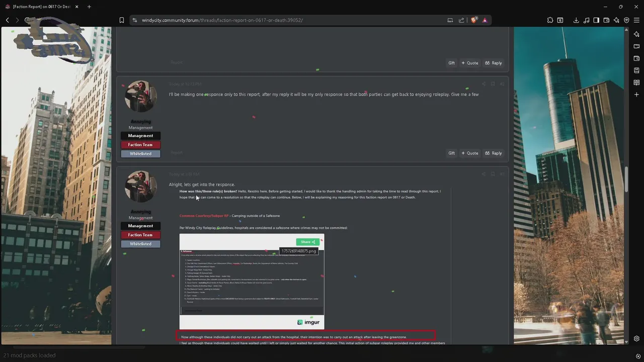Click the 'Alright, lets get into the response.' text
Viewport: 644px width, 362px height.
[x=202, y=185]
